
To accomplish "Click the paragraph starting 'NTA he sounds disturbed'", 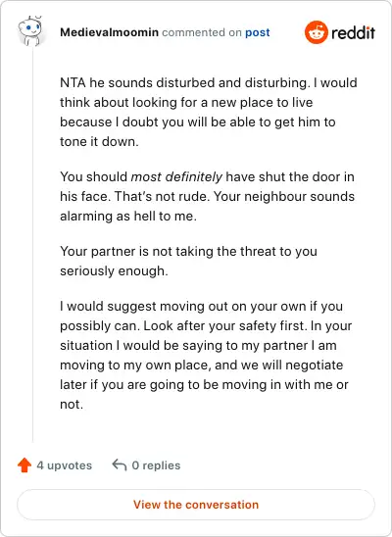I will [x=209, y=112].
